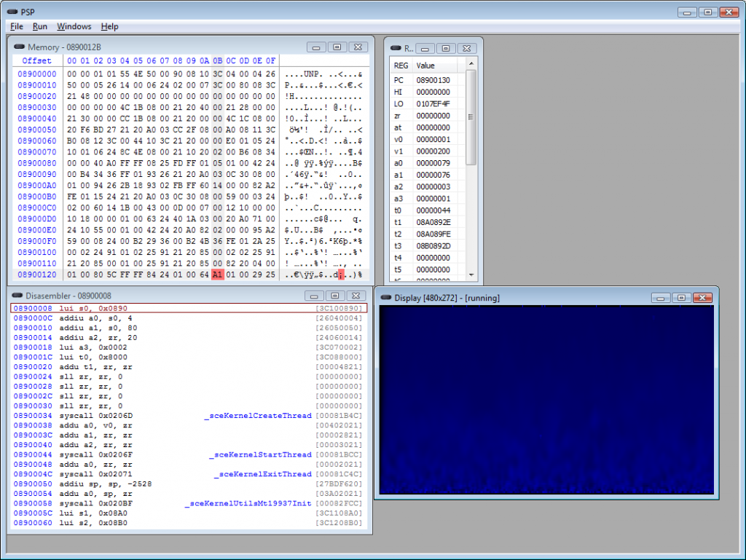Click the Disassembler window title icon
This screenshot has height=560, width=746.
point(18,296)
